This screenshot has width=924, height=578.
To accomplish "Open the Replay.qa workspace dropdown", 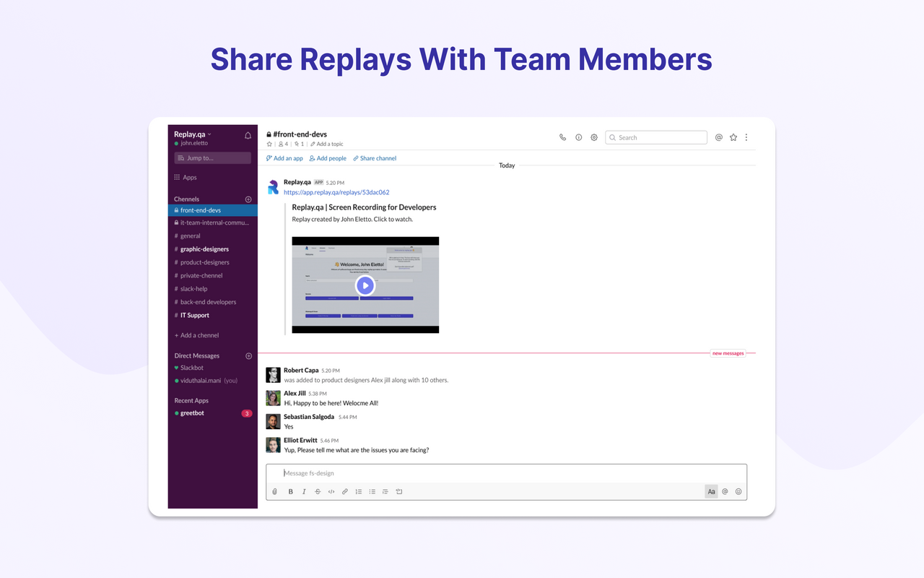I will [193, 134].
